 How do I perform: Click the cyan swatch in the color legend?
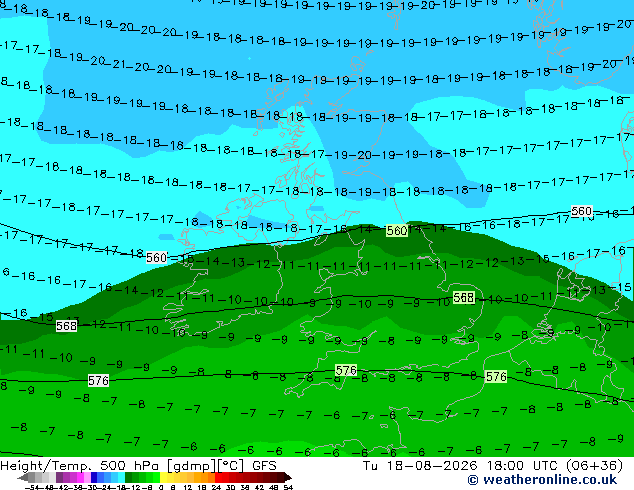coord(121,478)
